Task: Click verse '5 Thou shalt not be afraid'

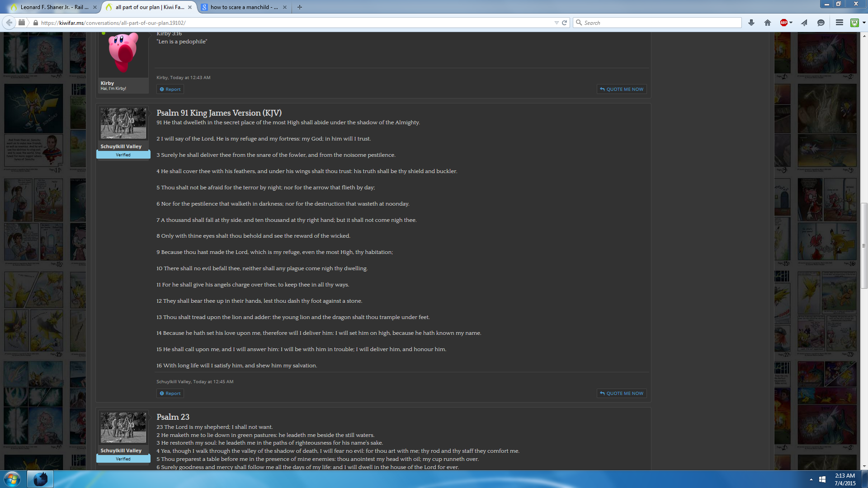Action: click(265, 188)
